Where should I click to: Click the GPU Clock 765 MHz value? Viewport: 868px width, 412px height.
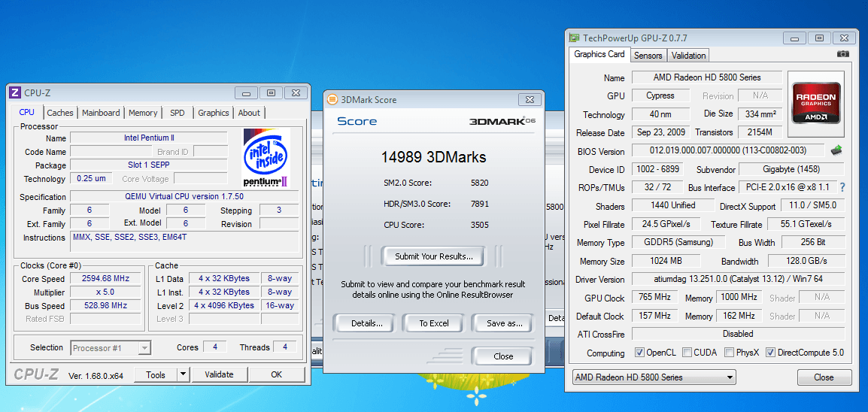tap(654, 298)
